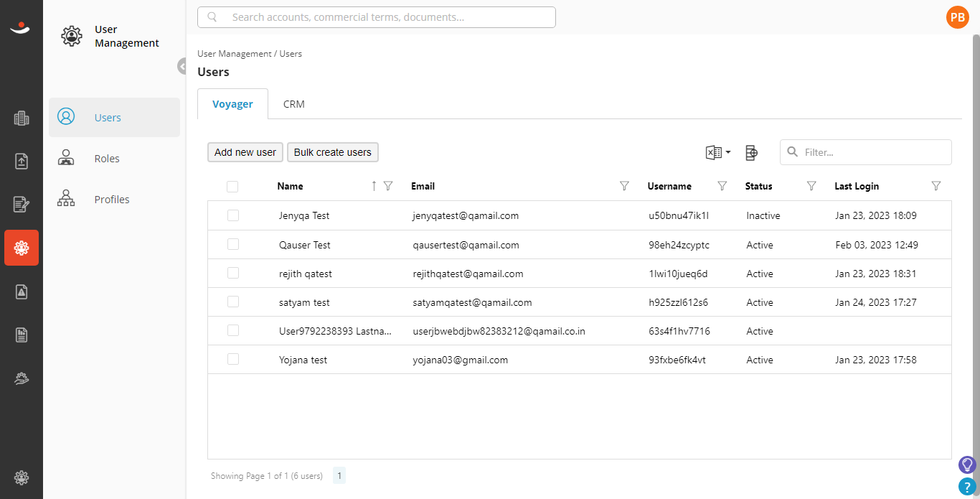980x499 pixels.
Task: Click email satyamqatest@qamail.com
Action: 472,302
